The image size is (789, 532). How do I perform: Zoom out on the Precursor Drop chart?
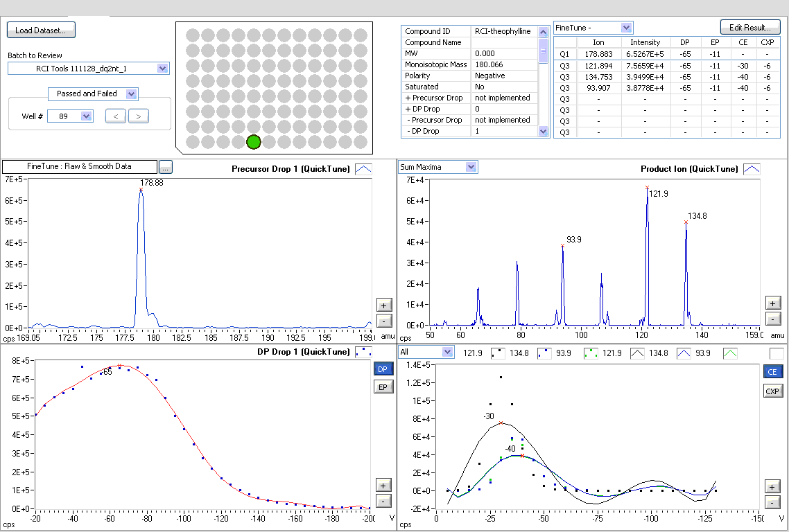(x=384, y=321)
